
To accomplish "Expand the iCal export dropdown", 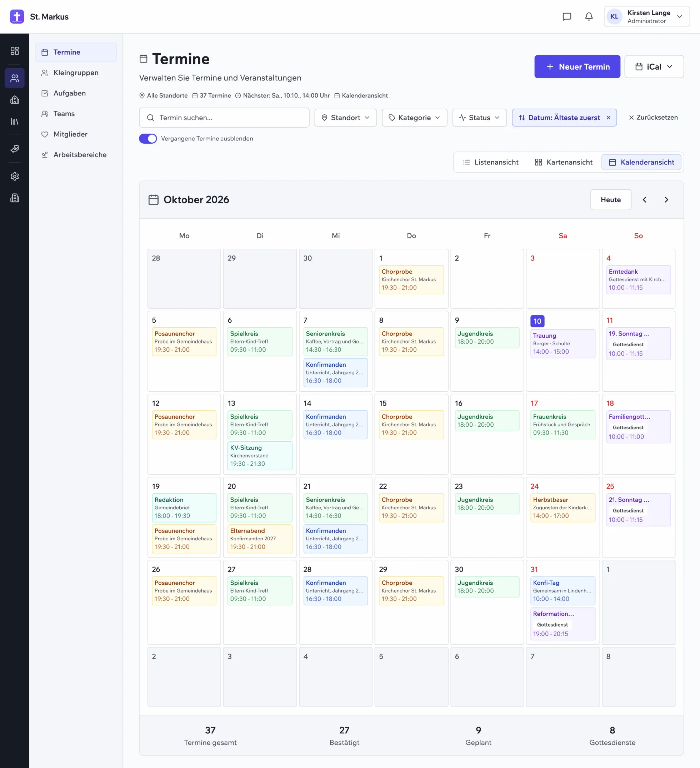I will click(654, 67).
